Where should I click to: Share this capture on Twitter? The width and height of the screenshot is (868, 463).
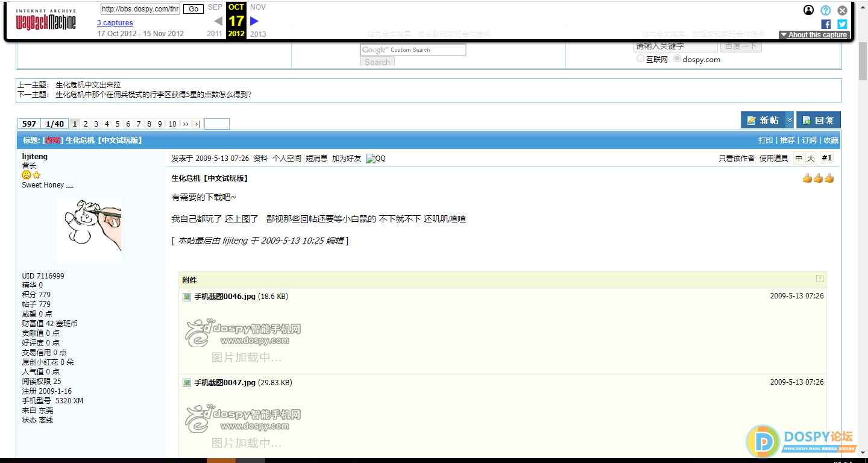pyautogui.click(x=843, y=24)
